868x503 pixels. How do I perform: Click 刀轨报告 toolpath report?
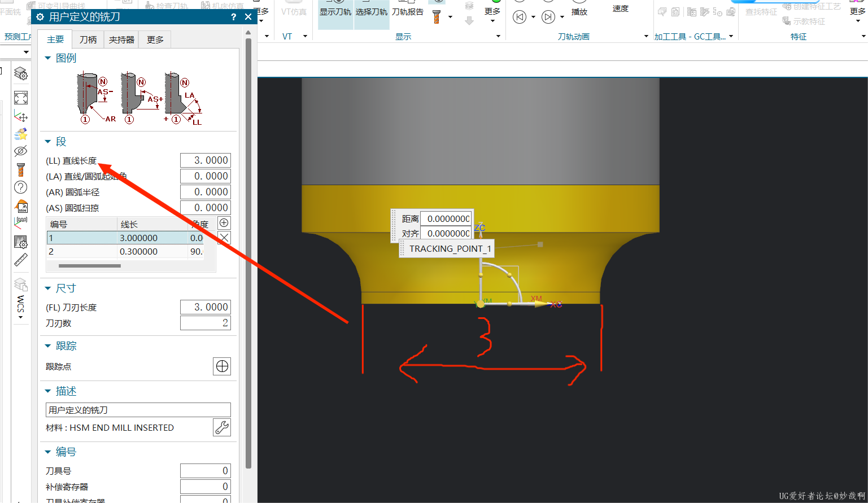408,12
